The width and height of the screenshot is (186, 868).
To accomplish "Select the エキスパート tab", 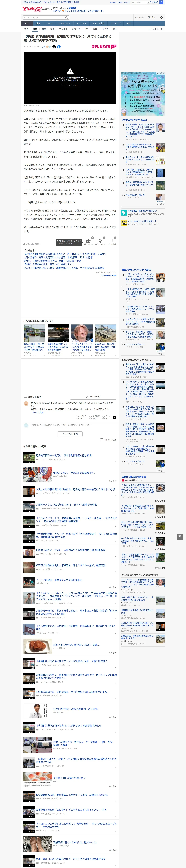I will click(x=64, y=23).
